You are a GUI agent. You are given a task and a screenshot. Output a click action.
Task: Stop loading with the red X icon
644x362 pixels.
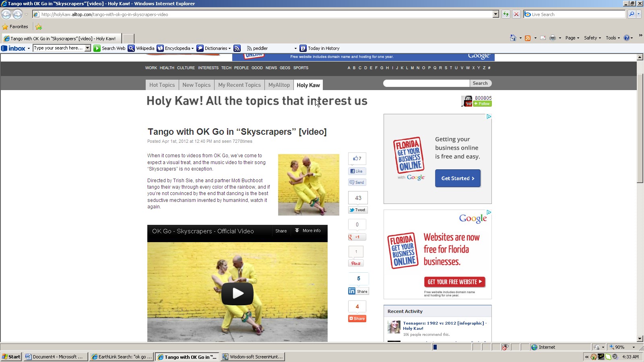516,14
